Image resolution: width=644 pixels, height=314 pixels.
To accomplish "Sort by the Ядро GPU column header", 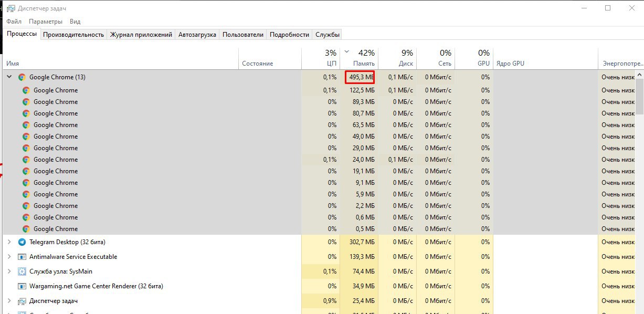I will (x=545, y=58).
